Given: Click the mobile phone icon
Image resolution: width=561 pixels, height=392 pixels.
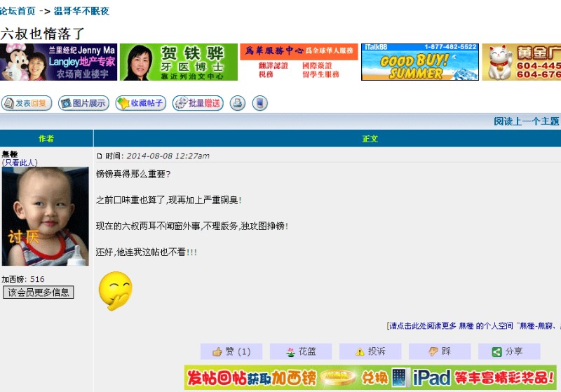Looking at the screenshot, I should pos(259,103).
